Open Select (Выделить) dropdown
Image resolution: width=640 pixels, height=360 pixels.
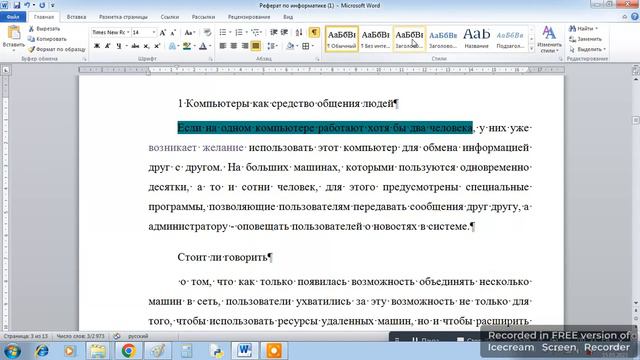587,49
